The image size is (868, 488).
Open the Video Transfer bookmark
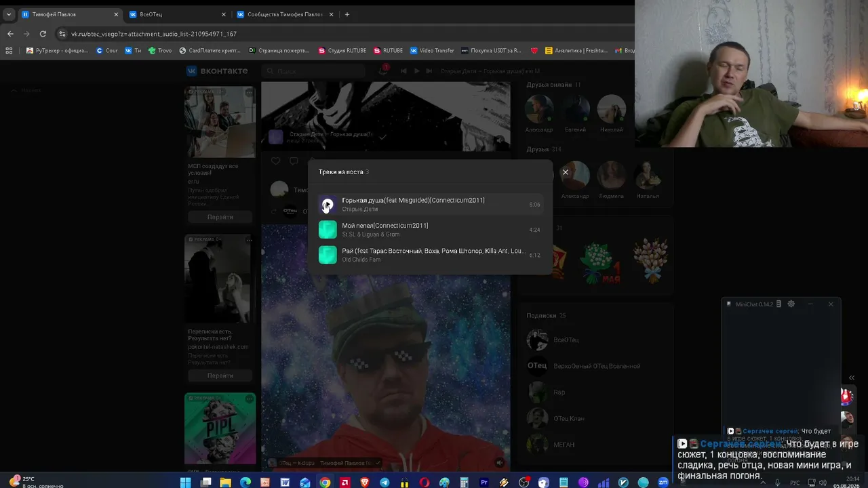coord(432,50)
